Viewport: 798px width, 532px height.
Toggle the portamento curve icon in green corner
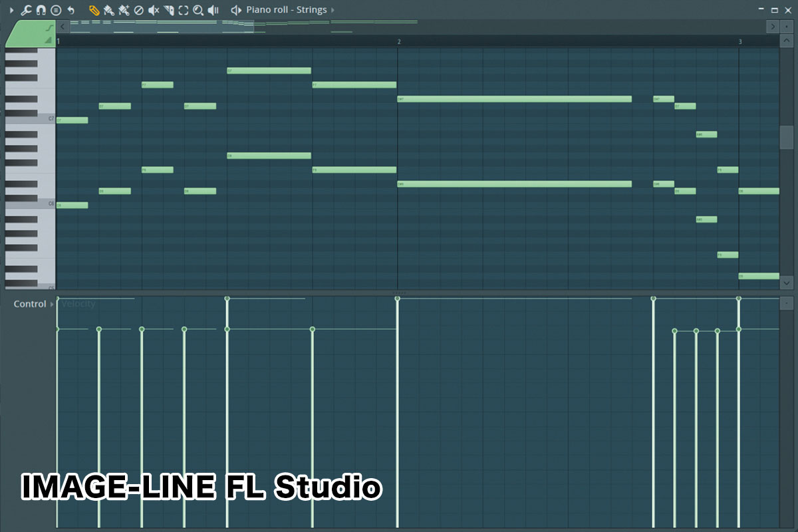click(x=49, y=28)
